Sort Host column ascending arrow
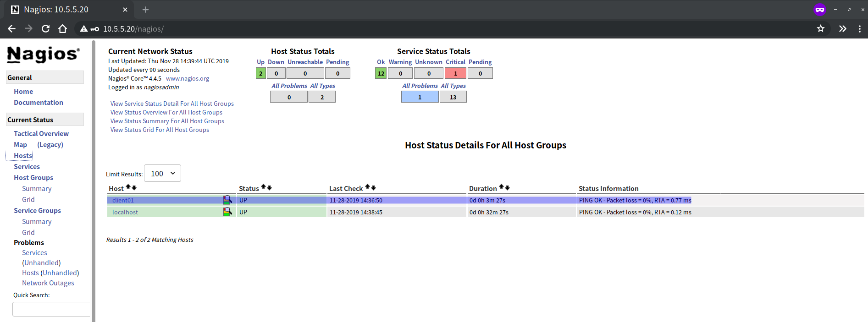The height and width of the screenshot is (322, 868). (x=128, y=187)
